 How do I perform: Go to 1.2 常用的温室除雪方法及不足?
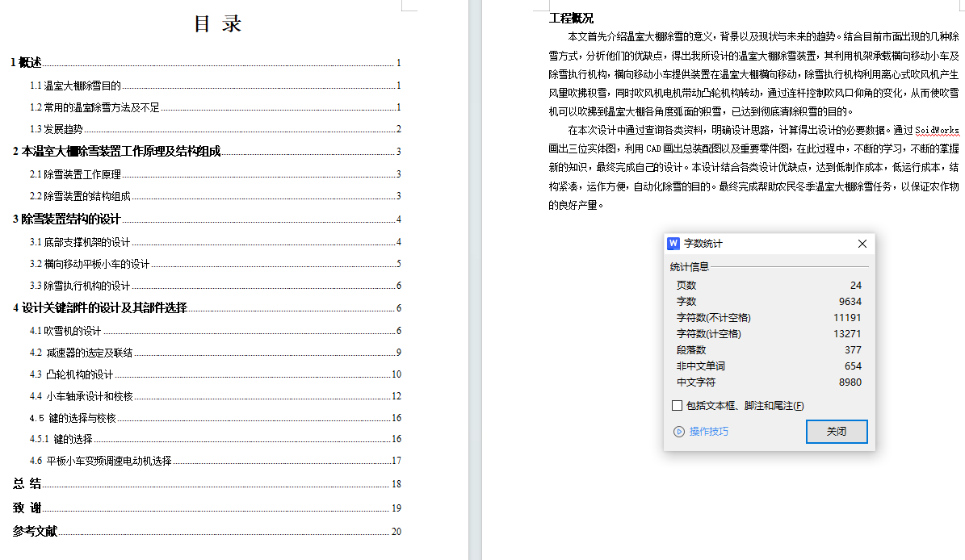[94, 107]
